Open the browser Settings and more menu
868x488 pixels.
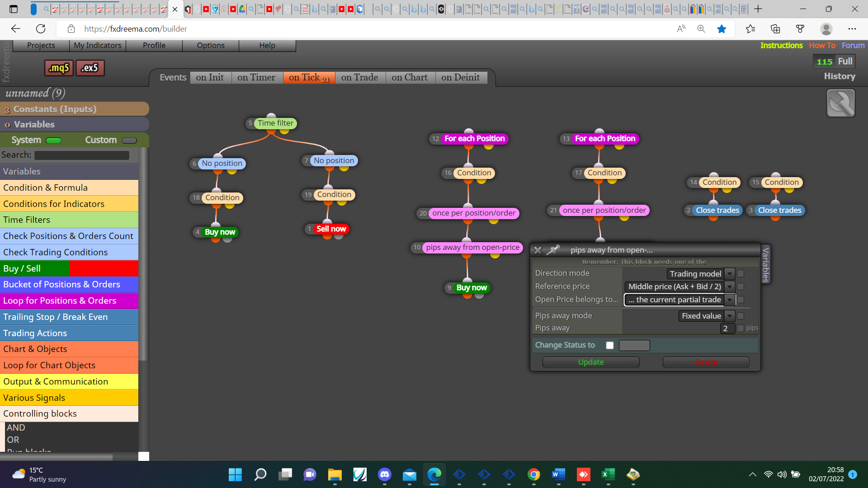[x=852, y=29]
